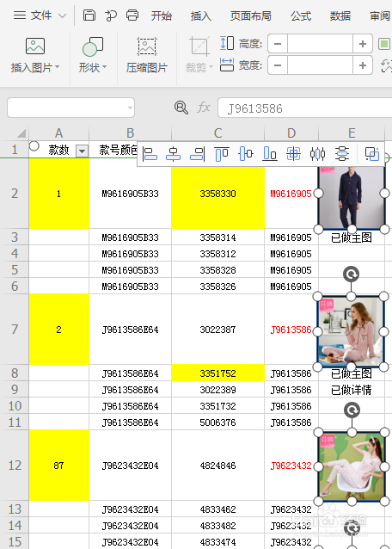This screenshot has height=549, width=392.
Task: Click the print icon
Action: click(x=132, y=15)
